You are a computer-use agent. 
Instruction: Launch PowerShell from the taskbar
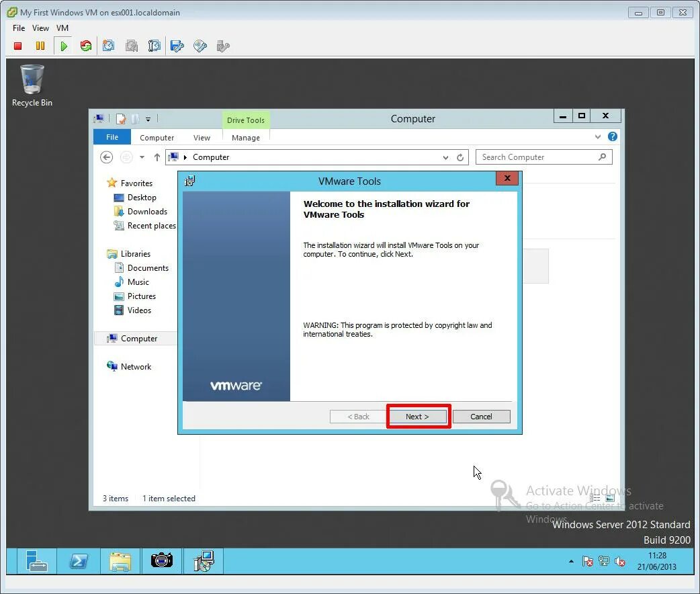79,561
